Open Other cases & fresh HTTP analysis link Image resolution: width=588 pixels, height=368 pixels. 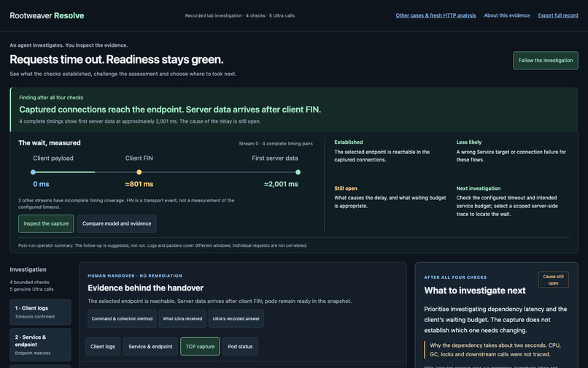(x=436, y=15)
